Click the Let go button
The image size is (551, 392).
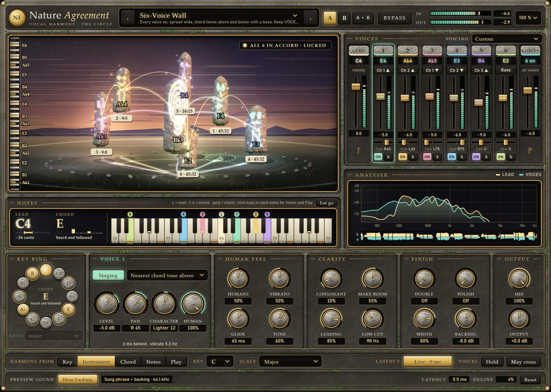point(326,203)
